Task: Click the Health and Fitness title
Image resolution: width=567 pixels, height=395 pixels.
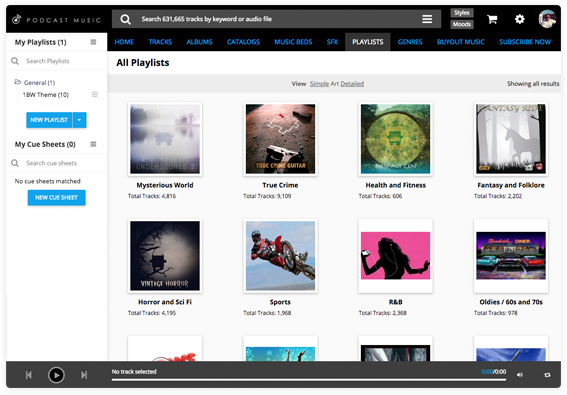Action: tap(396, 185)
